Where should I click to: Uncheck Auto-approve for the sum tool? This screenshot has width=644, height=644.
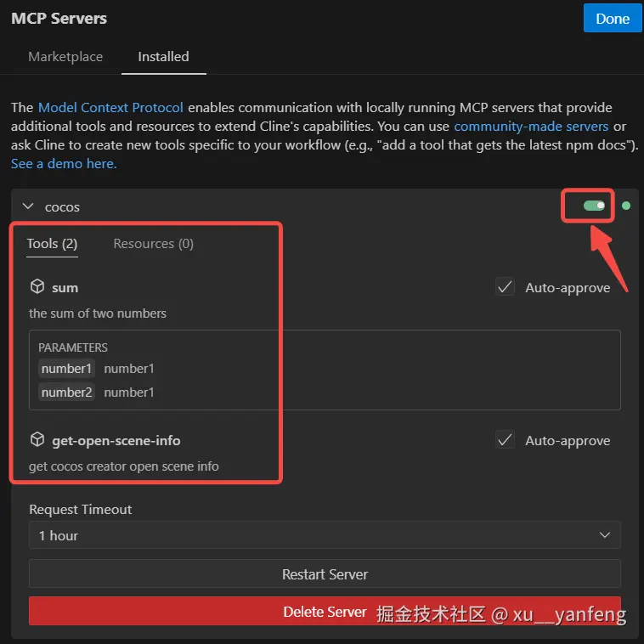point(505,286)
